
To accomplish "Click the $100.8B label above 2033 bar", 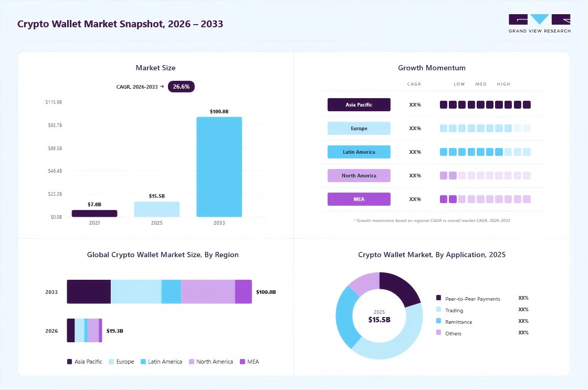I will 219,111.
